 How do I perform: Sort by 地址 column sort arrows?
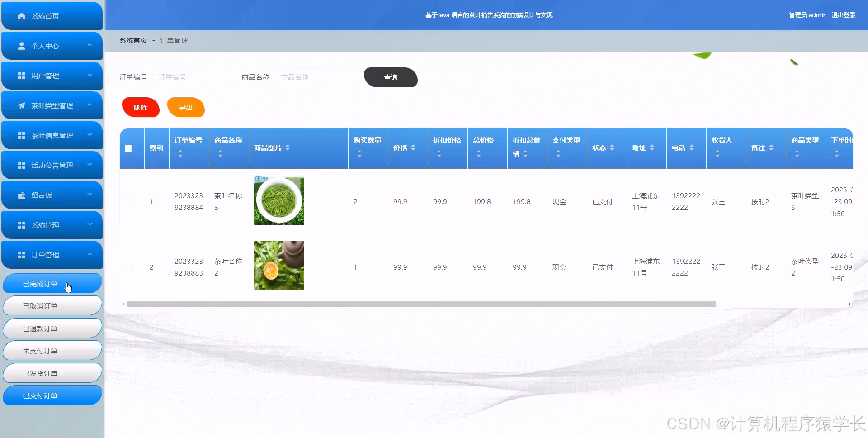pyautogui.click(x=652, y=148)
